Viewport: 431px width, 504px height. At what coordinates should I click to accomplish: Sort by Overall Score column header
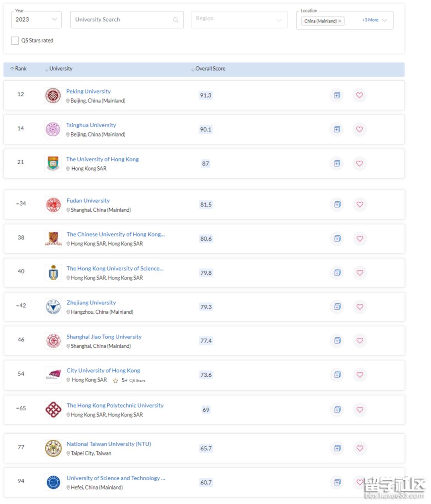208,69
